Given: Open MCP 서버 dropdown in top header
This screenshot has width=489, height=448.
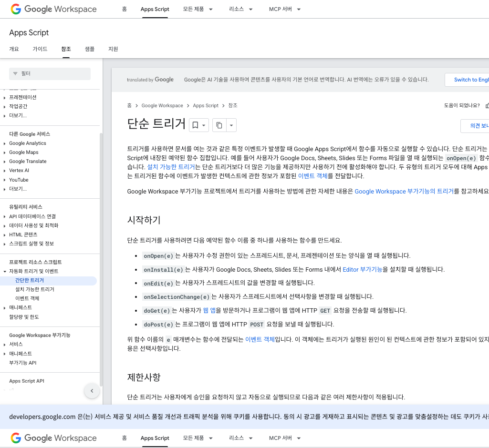Looking at the screenshot, I should [x=284, y=9].
